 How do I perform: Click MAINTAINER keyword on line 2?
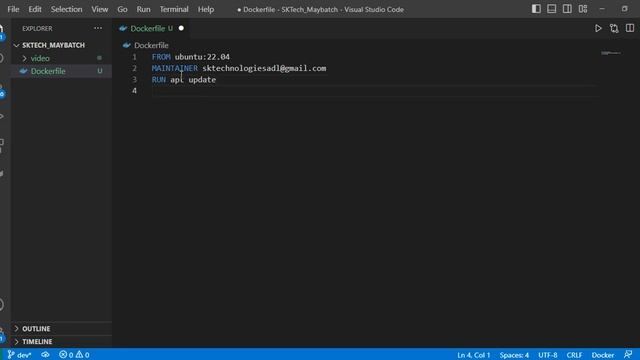click(175, 68)
